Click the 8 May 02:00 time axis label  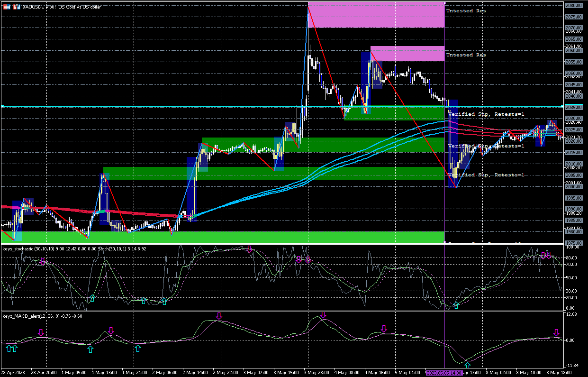click(x=498, y=373)
